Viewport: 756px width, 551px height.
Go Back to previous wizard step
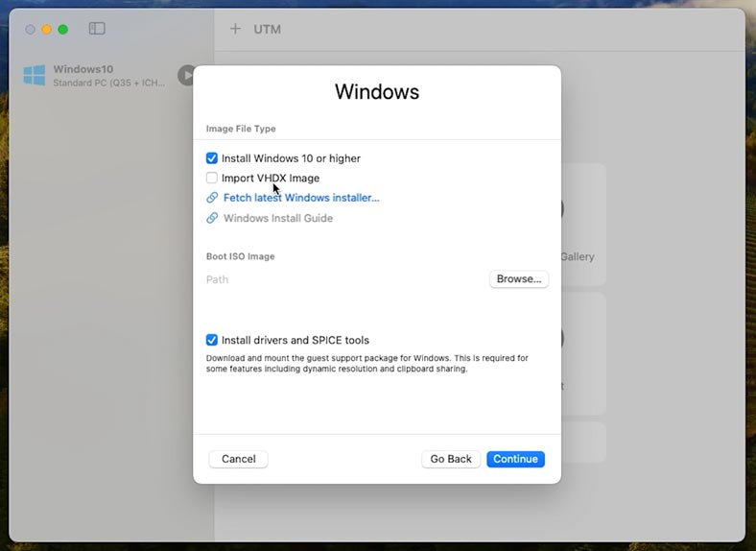[451, 459]
